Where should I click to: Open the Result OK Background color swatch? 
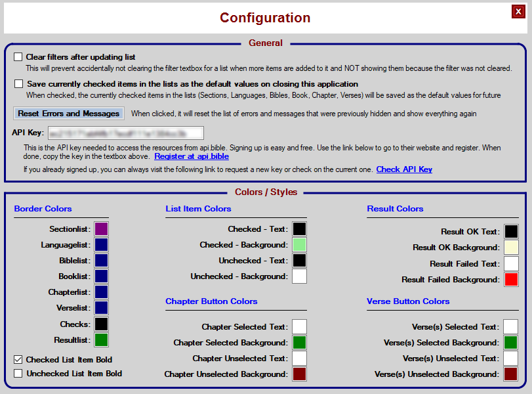coord(511,248)
